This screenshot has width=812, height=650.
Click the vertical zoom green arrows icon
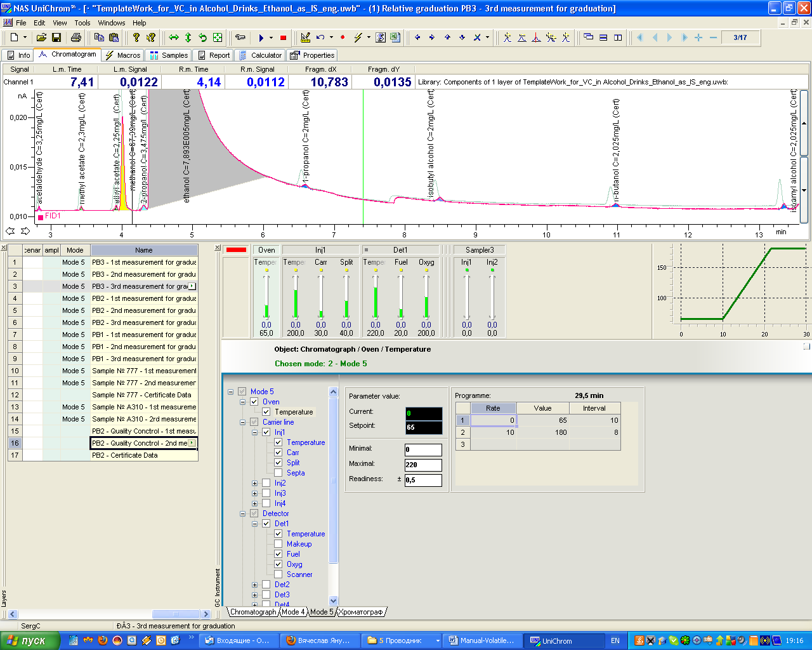click(x=188, y=37)
